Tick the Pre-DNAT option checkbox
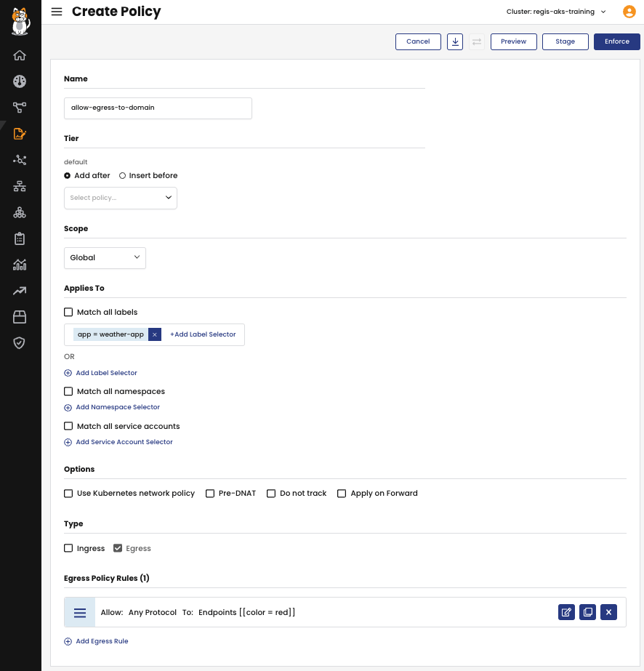 210,494
